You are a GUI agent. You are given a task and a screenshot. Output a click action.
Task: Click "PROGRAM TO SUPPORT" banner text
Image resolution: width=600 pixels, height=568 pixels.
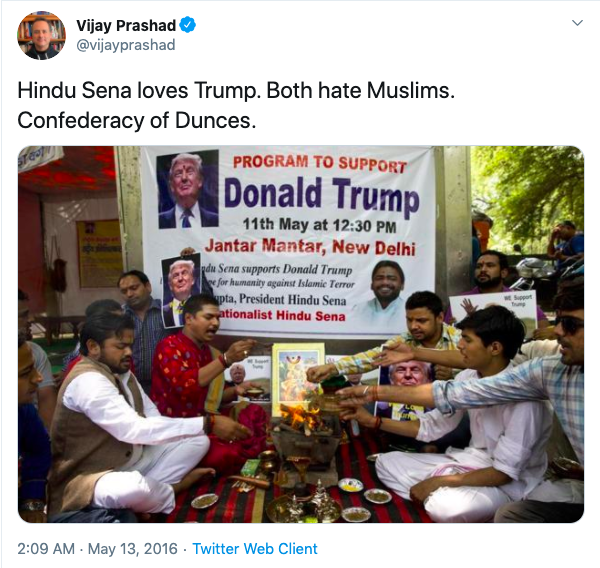[x=320, y=164]
